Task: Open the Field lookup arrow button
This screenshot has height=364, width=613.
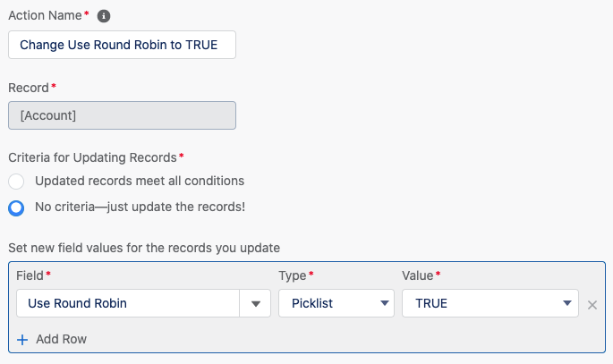Action: [x=255, y=303]
